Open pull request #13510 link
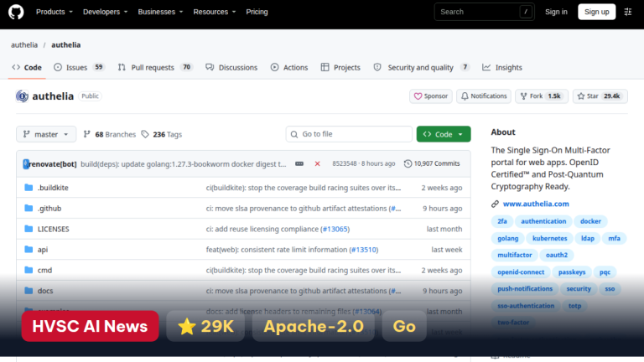Image resolution: width=644 pixels, height=362 pixels. 364,250
